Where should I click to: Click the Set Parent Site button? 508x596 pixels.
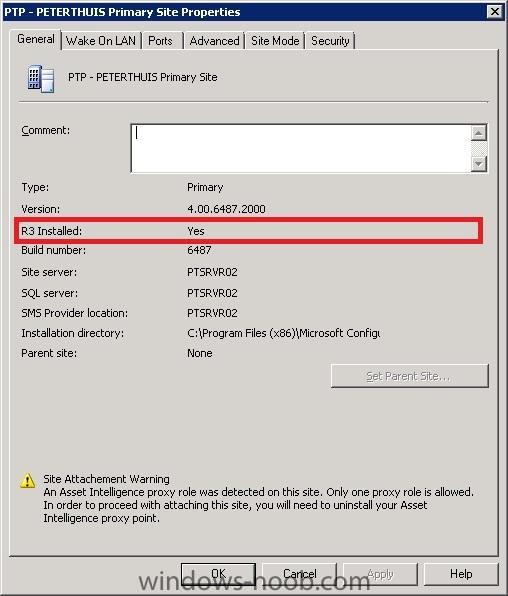[410, 376]
